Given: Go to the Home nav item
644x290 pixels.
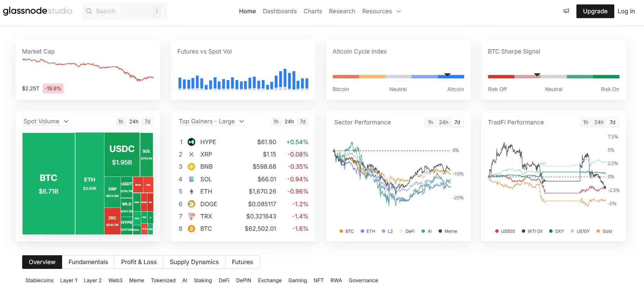Looking at the screenshot, I should (247, 11).
